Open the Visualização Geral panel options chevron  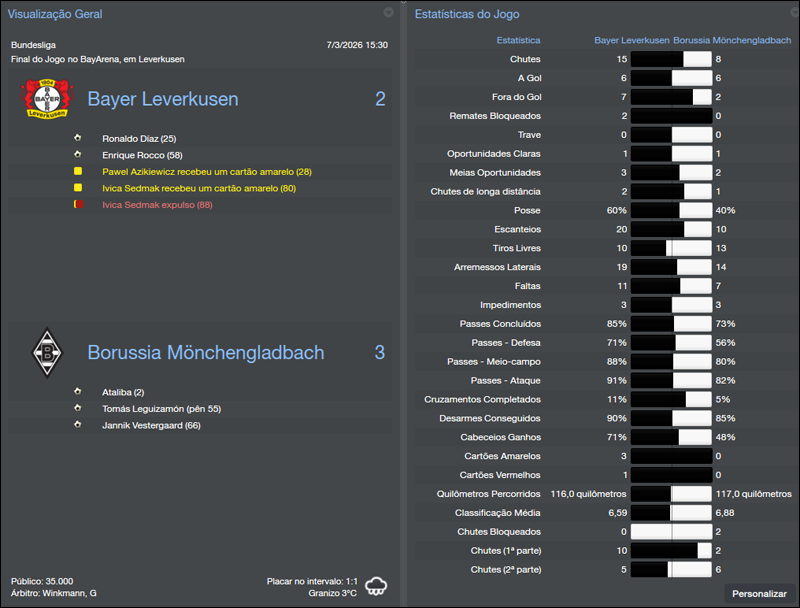pos(388,13)
